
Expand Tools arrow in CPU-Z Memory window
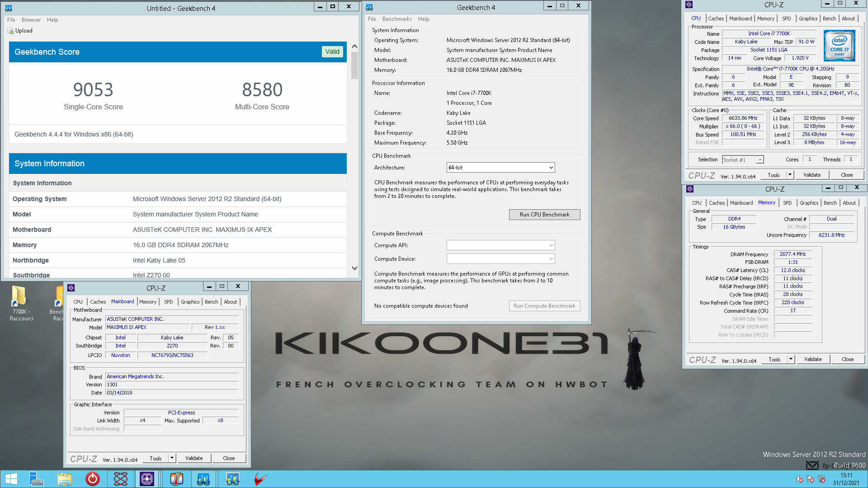tap(791, 359)
